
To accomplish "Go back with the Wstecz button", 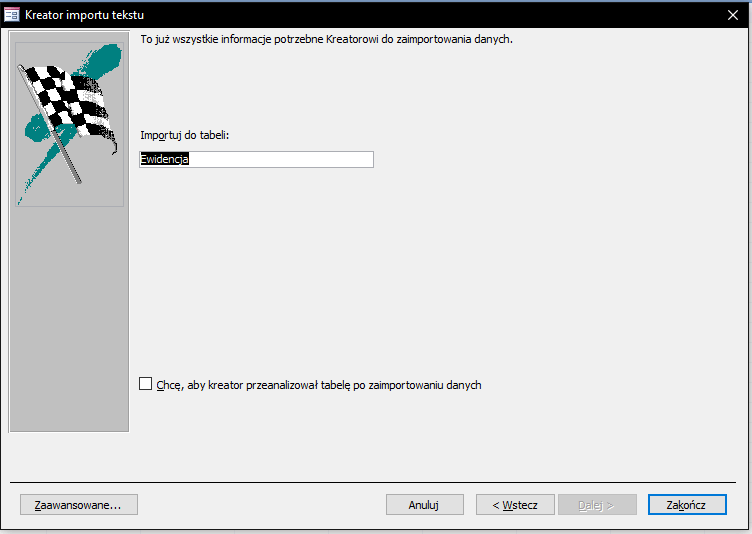I will (x=515, y=505).
